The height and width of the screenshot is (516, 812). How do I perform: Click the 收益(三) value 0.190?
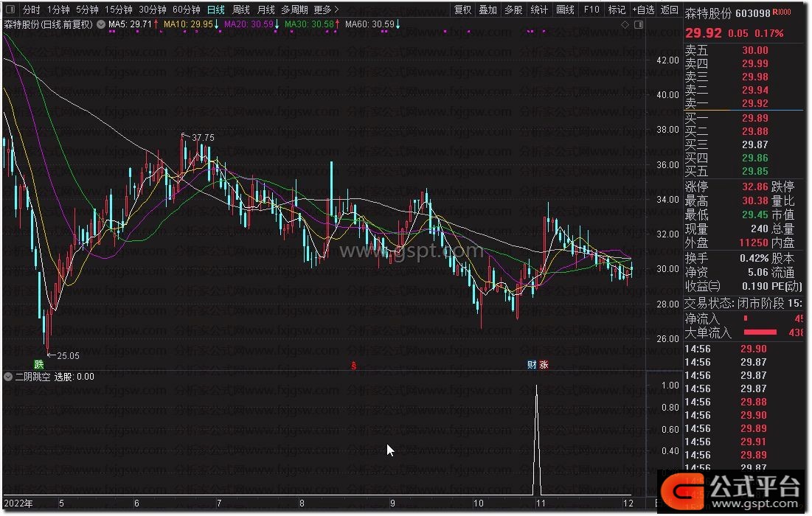(x=755, y=286)
